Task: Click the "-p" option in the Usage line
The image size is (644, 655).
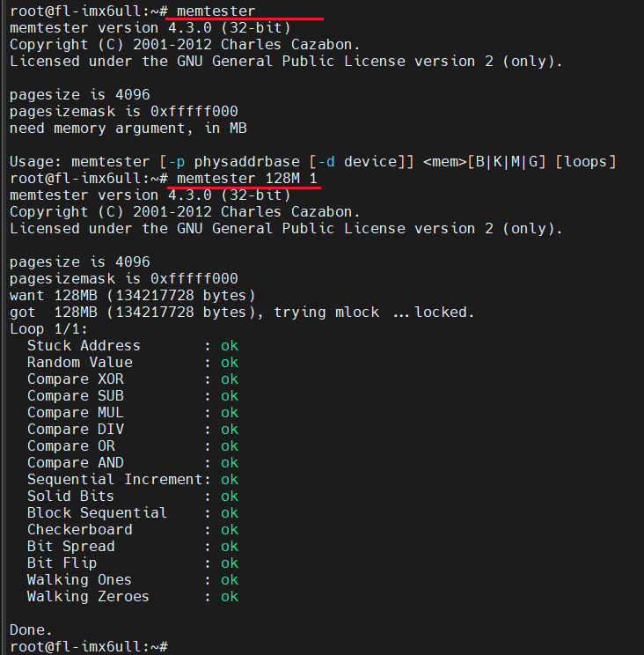Action: pos(176,162)
